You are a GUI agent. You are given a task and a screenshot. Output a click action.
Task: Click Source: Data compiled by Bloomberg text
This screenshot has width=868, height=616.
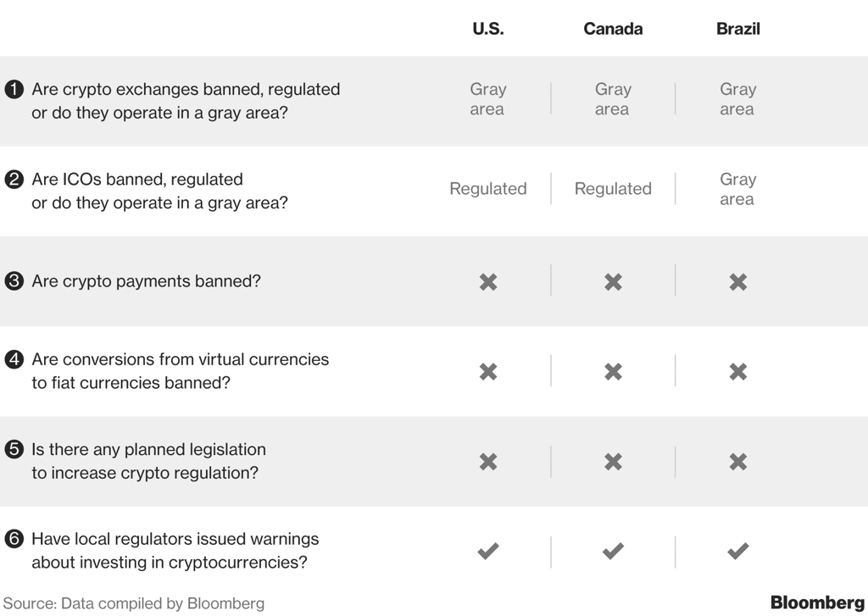(x=134, y=603)
